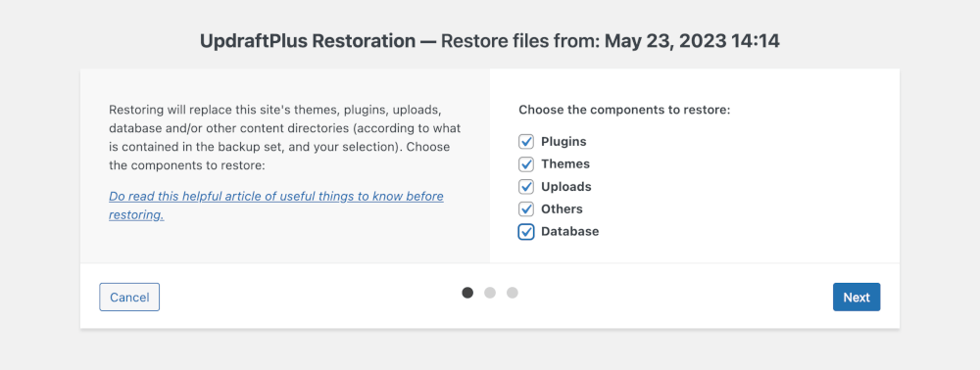The width and height of the screenshot is (980, 370).
Task: Click the Next button
Action: coord(857,297)
